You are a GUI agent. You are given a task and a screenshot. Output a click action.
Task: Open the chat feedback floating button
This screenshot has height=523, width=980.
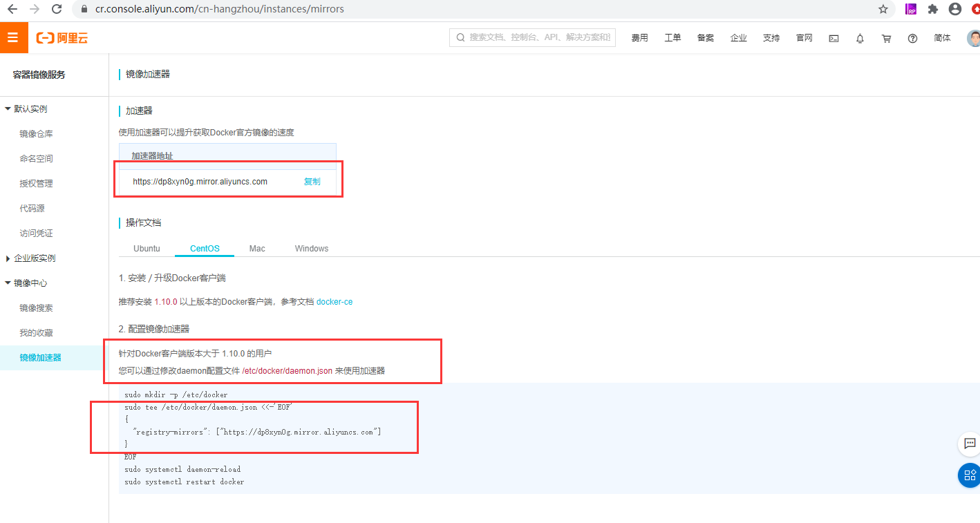(970, 444)
